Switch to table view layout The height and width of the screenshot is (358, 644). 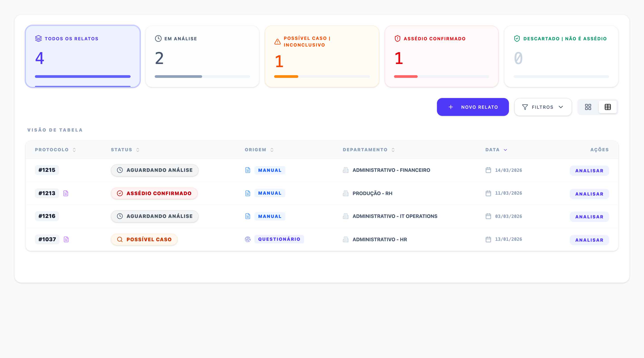tap(608, 107)
